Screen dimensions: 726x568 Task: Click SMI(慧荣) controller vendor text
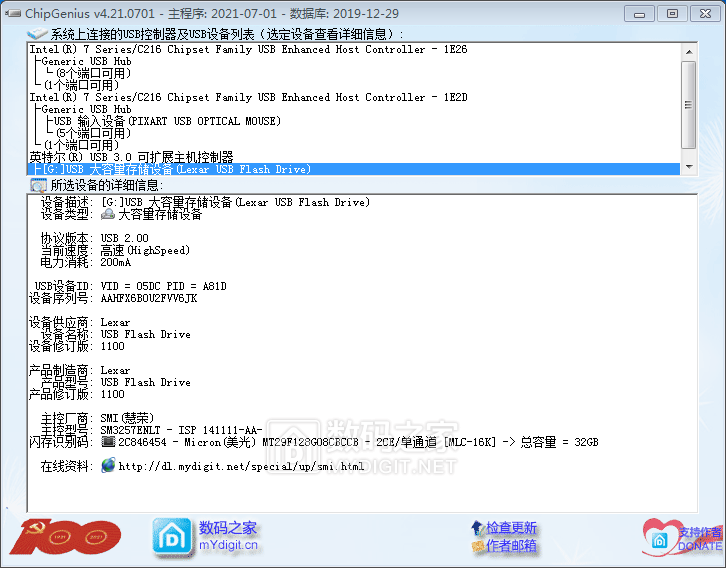(127, 418)
